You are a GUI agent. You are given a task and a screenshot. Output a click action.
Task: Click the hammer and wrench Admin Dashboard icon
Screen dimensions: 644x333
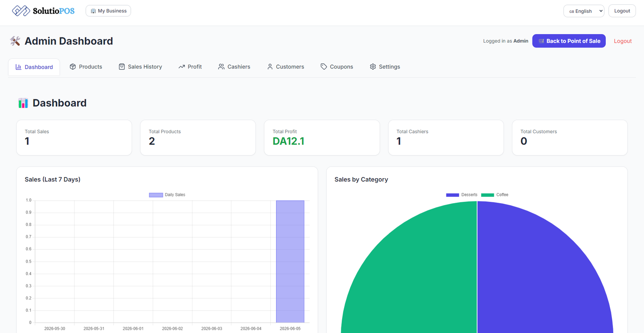(x=15, y=41)
